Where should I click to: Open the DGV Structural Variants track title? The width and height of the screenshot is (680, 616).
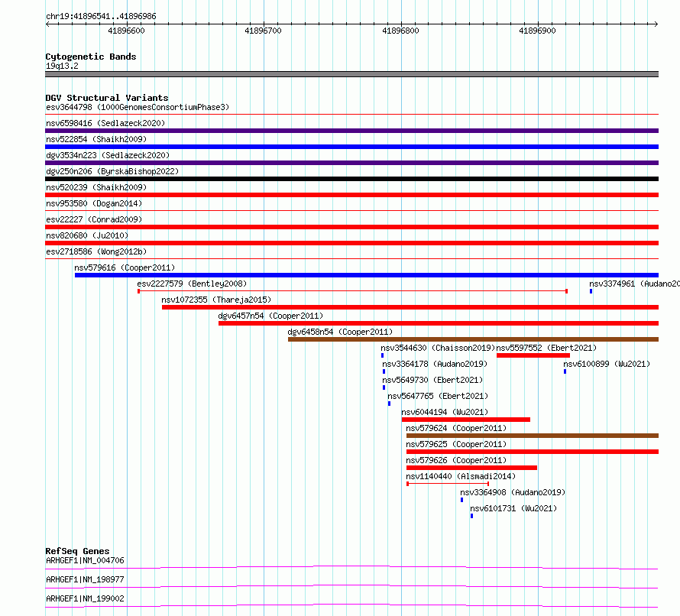coord(107,98)
